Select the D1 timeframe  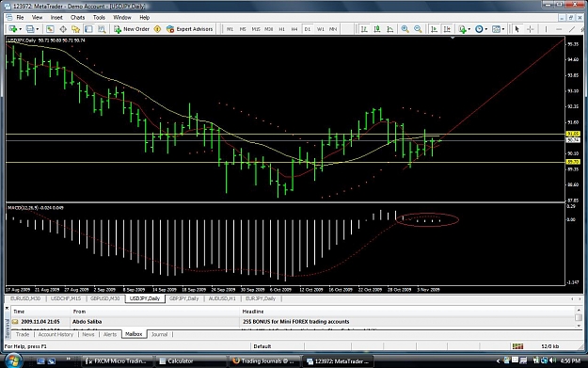point(307,29)
